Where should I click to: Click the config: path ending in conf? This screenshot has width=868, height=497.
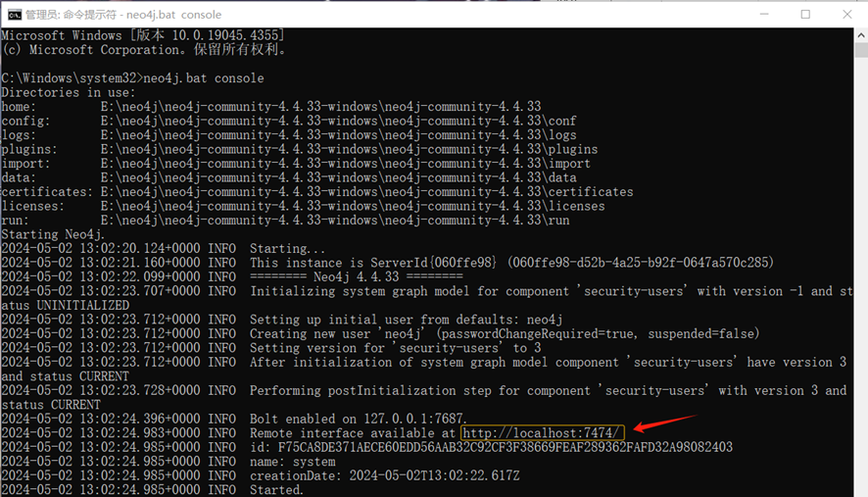pyautogui.click(x=289, y=121)
